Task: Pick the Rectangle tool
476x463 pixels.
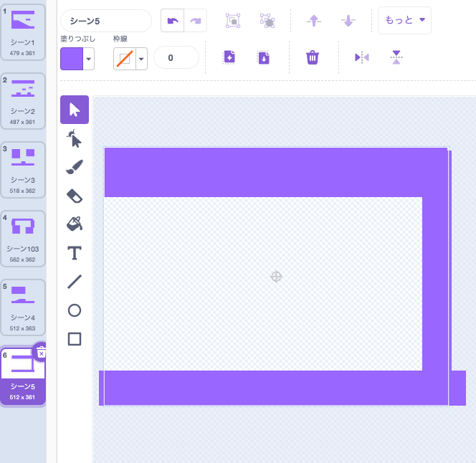Action: click(x=75, y=339)
